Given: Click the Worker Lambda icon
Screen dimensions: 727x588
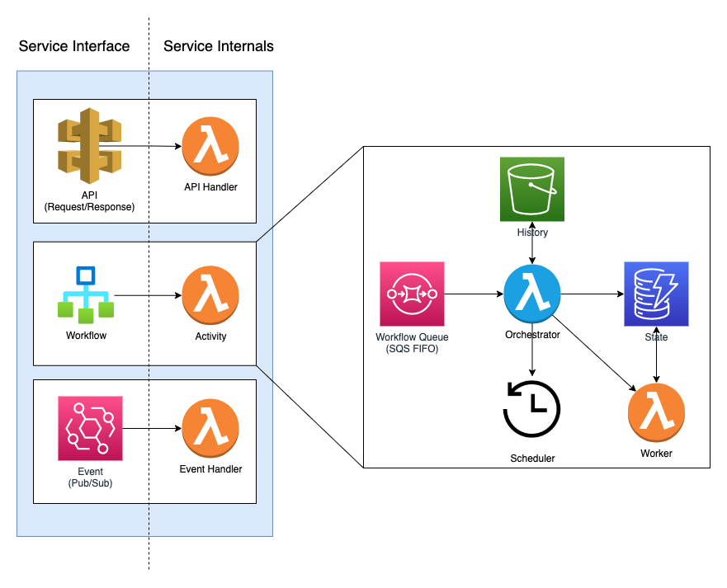Looking at the screenshot, I should tap(656, 412).
